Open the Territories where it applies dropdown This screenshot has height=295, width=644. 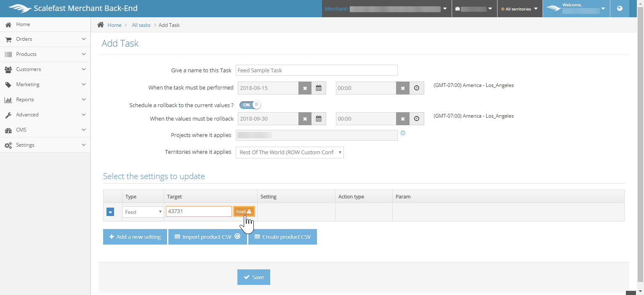(290, 152)
